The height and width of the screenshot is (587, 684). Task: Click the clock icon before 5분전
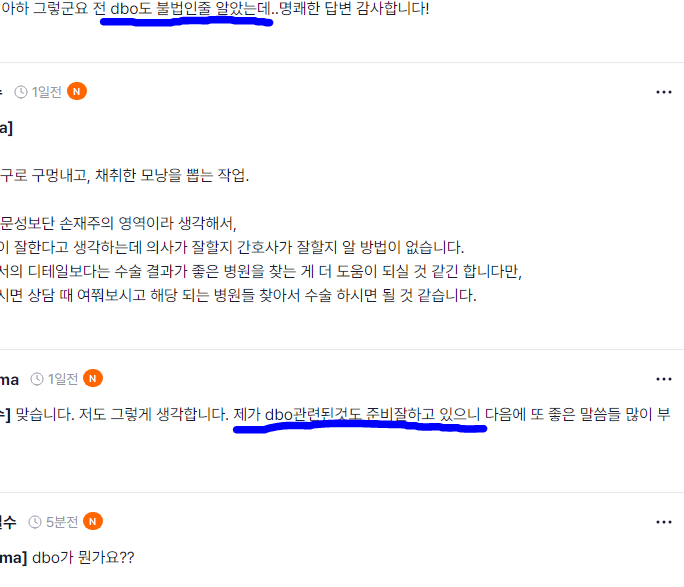(35, 522)
